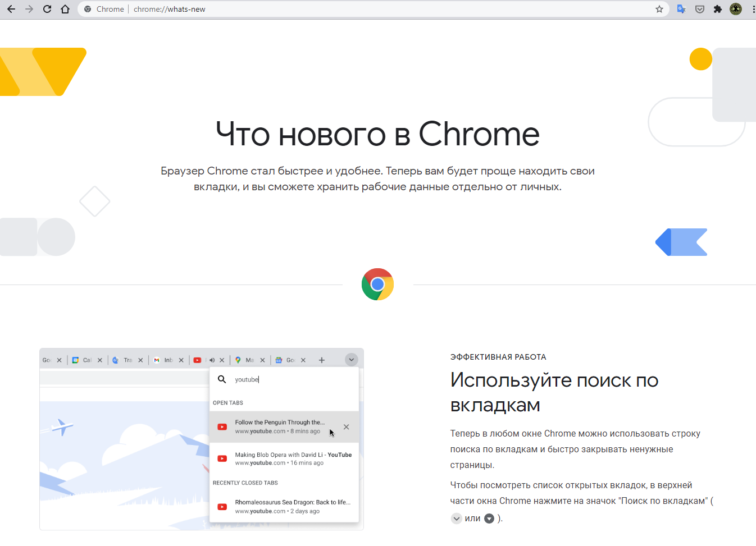This screenshot has width=756, height=546.
Task: Open the profile avatar menu
Action: click(x=736, y=9)
